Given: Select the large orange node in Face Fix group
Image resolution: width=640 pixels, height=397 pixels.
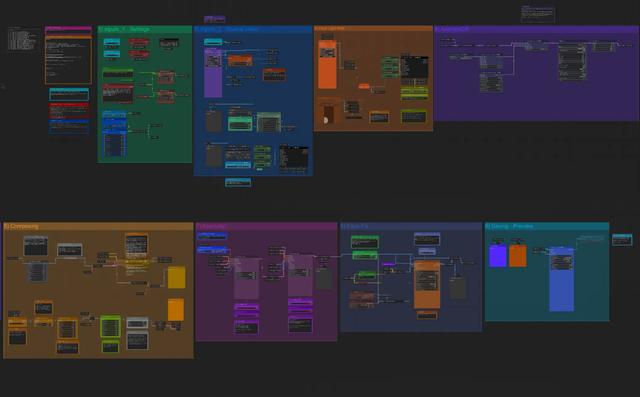Looking at the screenshot, I should [x=427, y=285].
